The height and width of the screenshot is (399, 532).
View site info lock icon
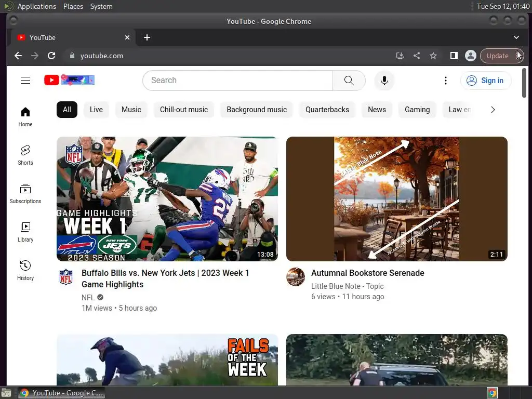[x=72, y=56]
